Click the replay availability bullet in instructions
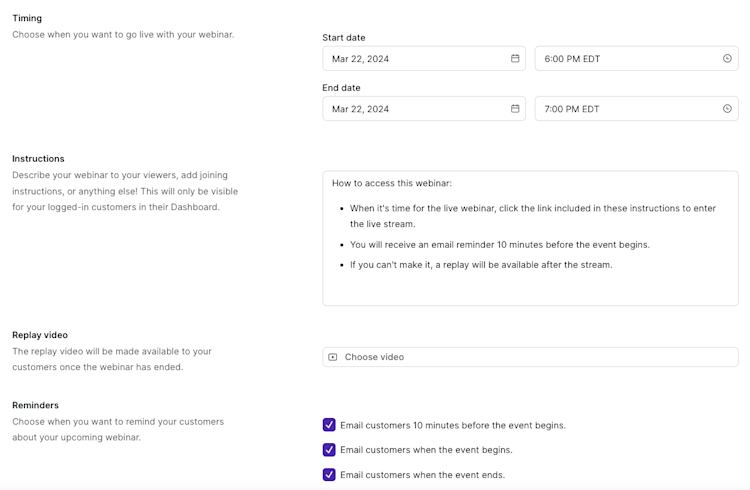 481,265
